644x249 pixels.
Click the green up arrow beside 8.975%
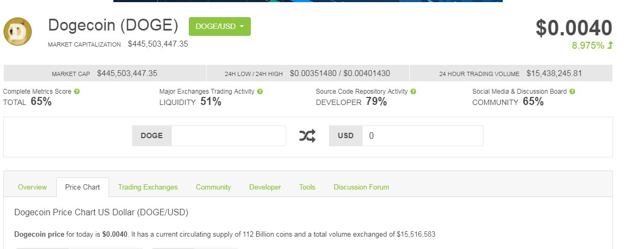[610, 46]
